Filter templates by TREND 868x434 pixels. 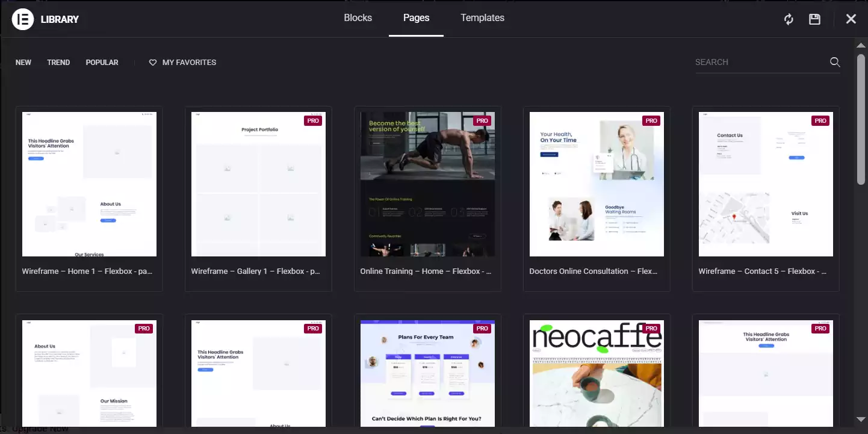58,63
